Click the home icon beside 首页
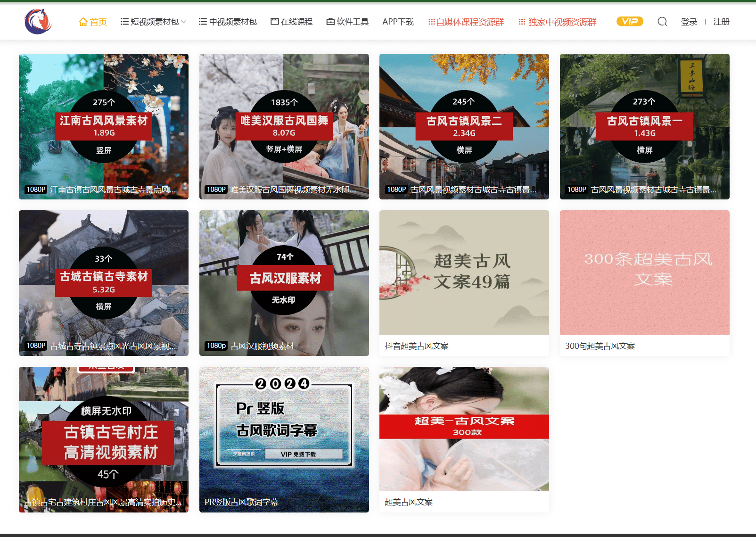756x537 pixels. [83, 22]
